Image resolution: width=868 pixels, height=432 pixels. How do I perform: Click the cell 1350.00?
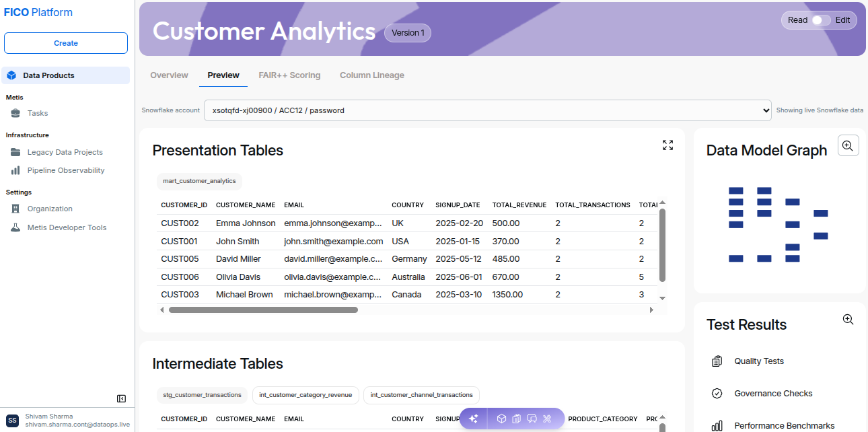(x=507, y=294)
